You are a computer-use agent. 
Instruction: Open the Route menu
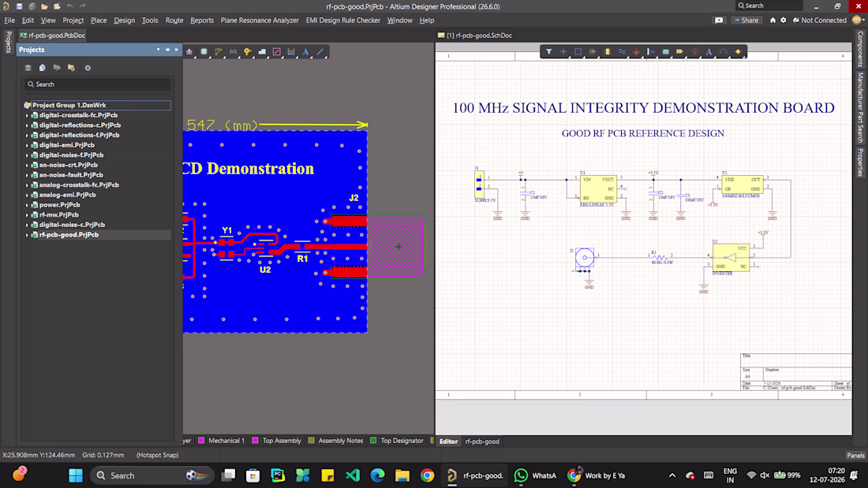point(174,20)
